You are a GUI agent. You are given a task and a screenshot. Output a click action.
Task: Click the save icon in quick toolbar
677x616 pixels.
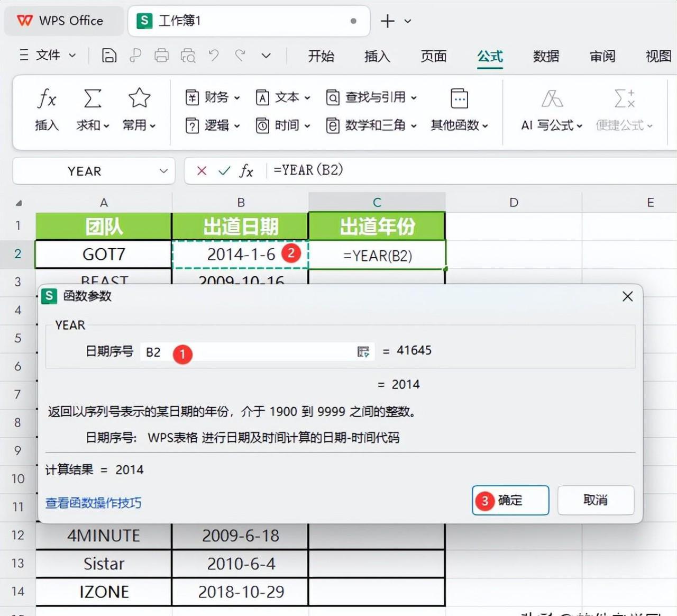tap(109, 55)
